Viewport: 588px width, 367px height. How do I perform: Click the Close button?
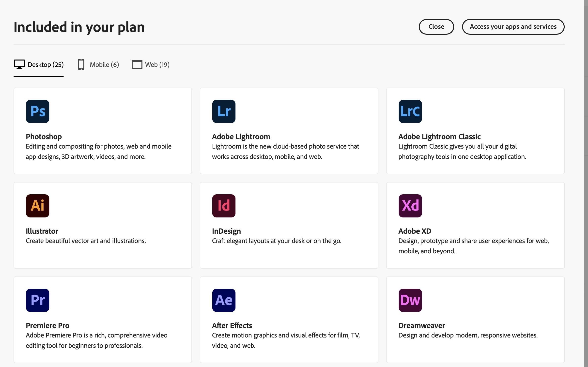pos(436,27)
